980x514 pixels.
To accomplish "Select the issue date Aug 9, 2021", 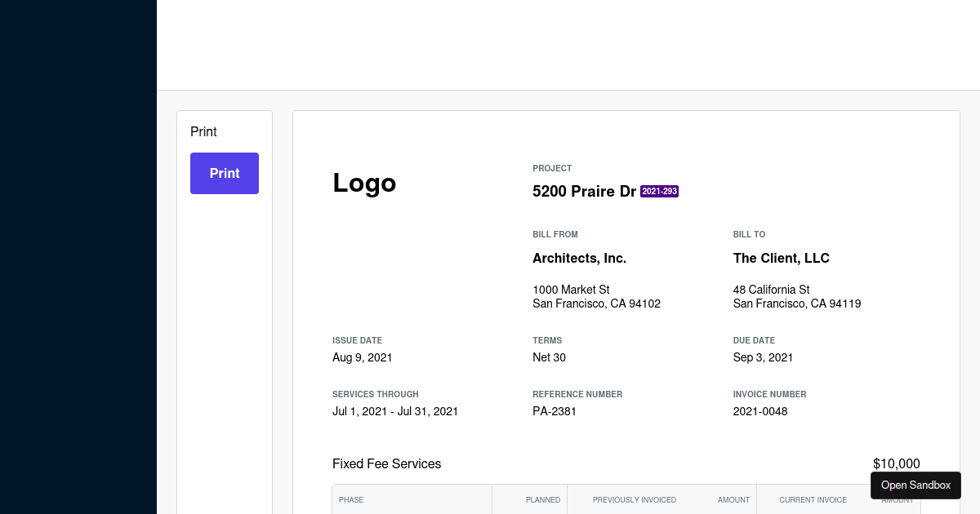I will pos(362,357).
